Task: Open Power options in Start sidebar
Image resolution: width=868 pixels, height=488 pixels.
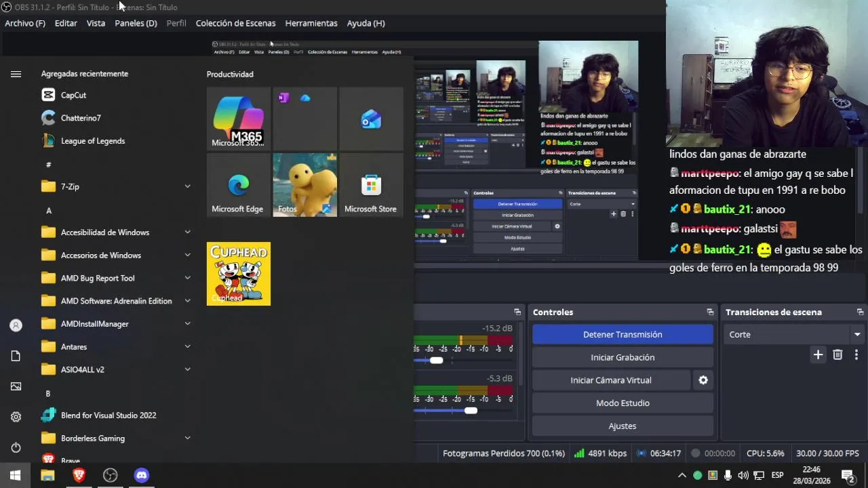Action: (x=16, y=447)
